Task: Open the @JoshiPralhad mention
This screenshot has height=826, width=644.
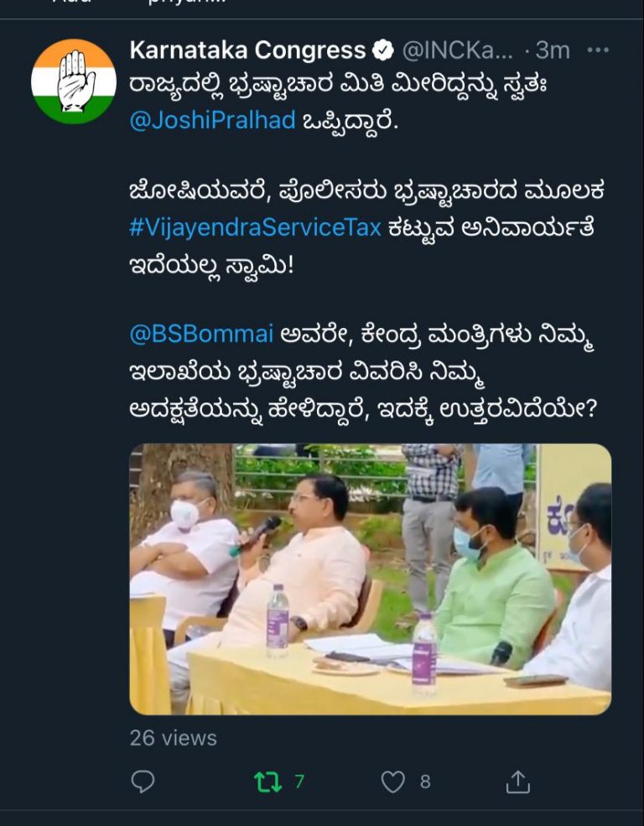Action: coord(212,120)
